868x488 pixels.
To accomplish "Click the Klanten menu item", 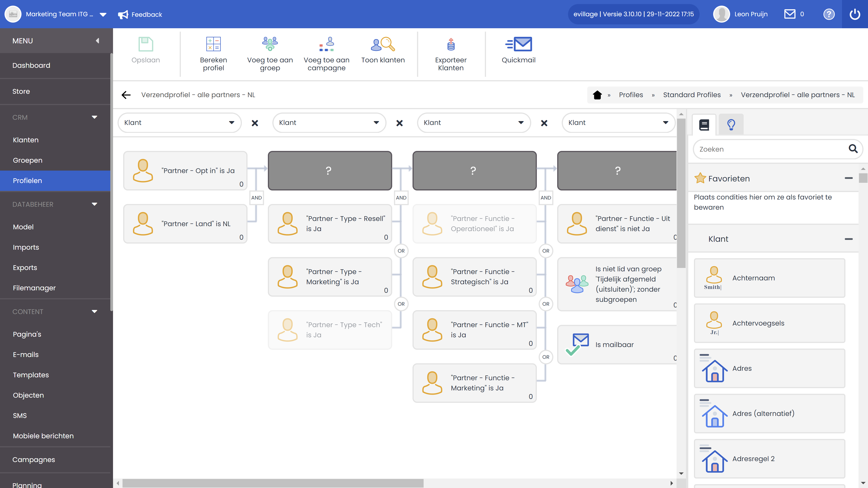I will coord(26,139).
